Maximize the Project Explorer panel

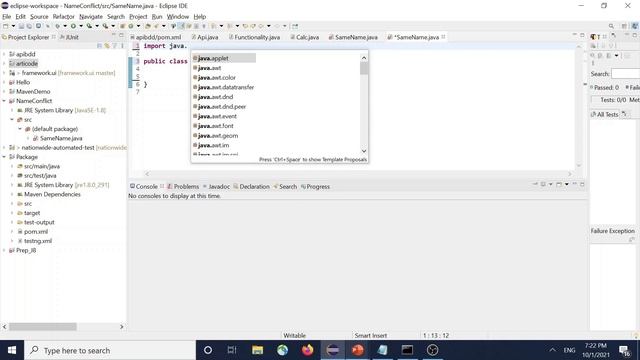coord(121,35)
